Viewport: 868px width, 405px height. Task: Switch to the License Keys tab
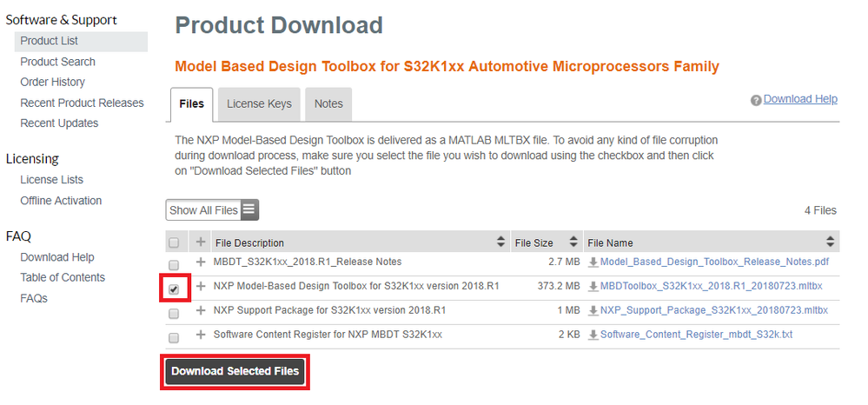(259, 104)
